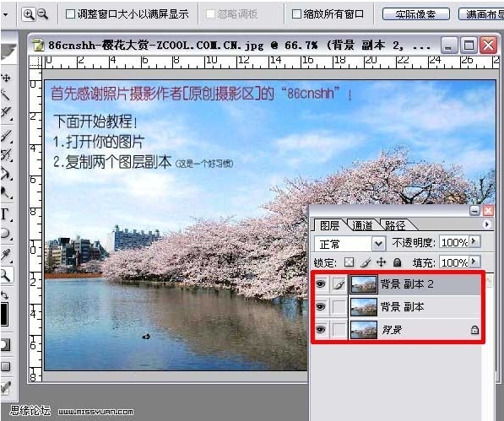Choose Zoom Out in the options bar
The width and height of the screenshot is (504, 421).
coord(42,14)
